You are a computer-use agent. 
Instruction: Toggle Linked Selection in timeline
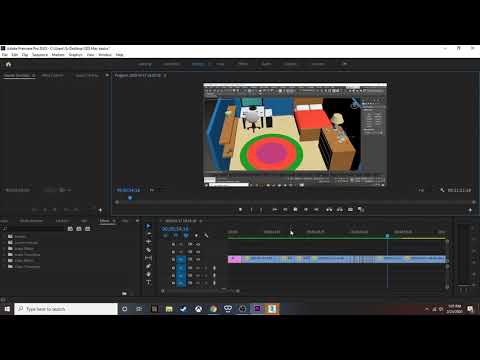tap(186, 236)
